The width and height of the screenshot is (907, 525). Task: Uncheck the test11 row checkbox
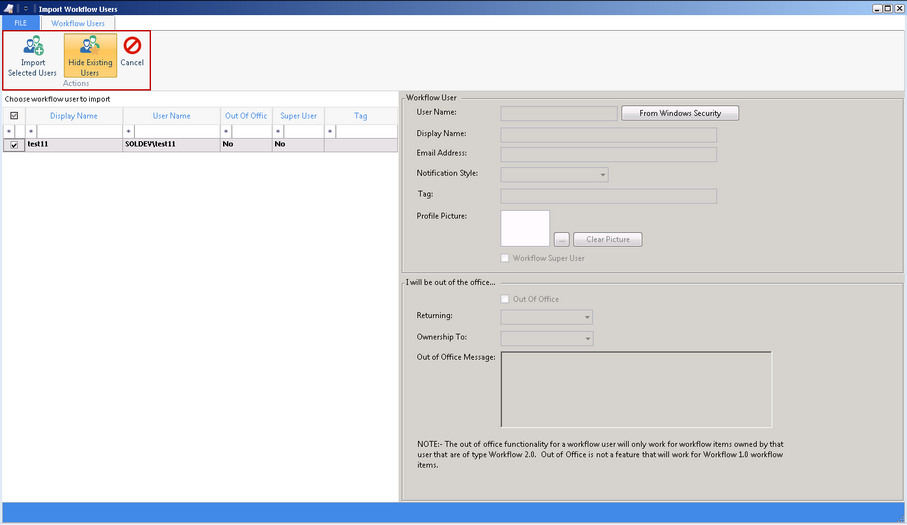pyautogui.click(x=14, y=145)
